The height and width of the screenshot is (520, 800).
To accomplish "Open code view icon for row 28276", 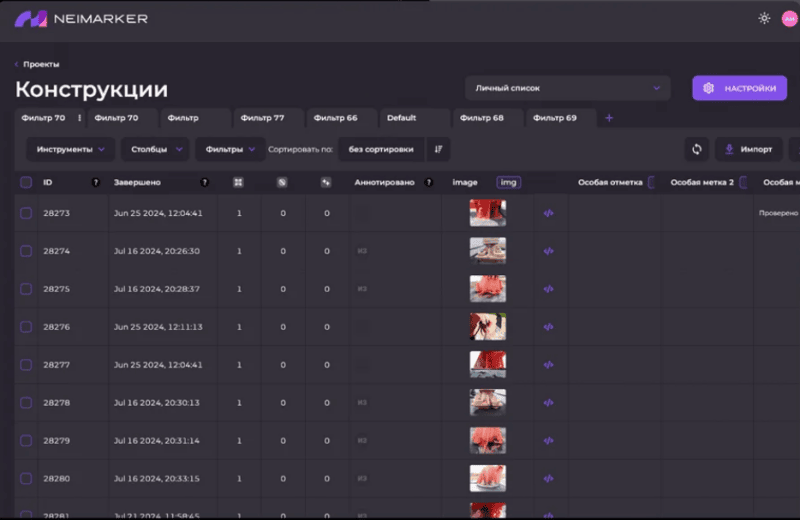I will pyautogui.click(x=548, y=327).
